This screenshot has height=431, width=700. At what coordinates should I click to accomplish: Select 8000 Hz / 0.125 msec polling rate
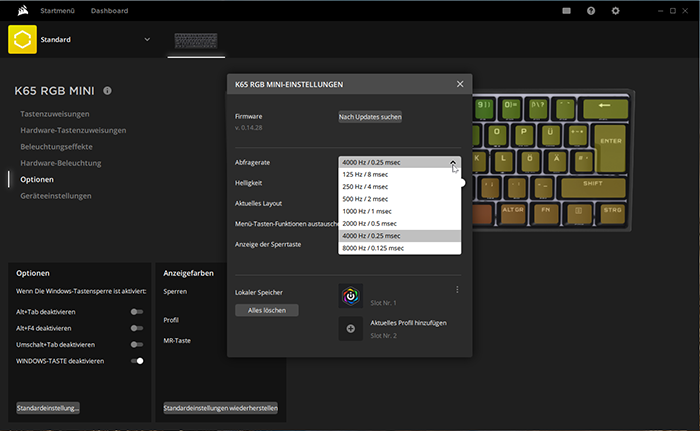(400, 248)
